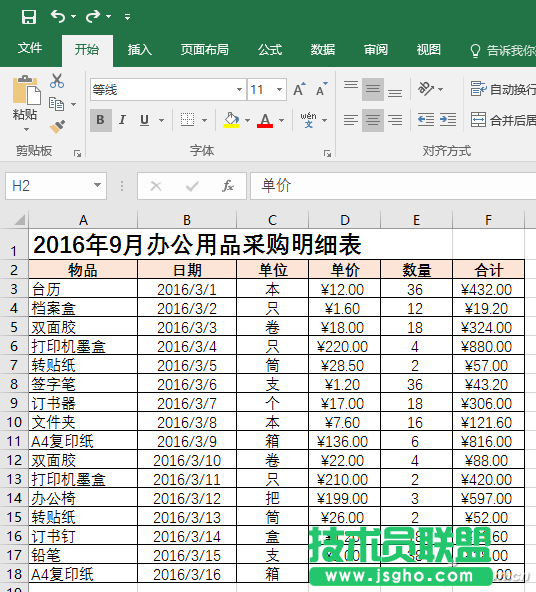Expand the font size dropdown

pyautogui.click(x=280, y=89)
